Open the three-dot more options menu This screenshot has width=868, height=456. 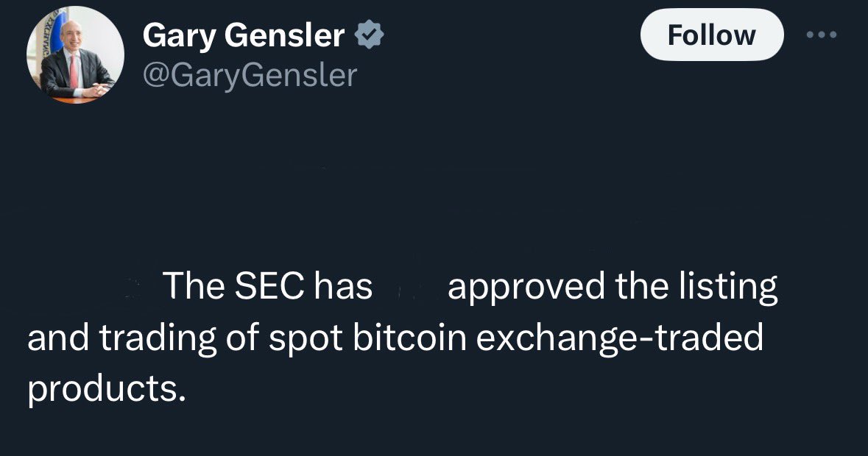pyautogui.click(x=822, y=35)
